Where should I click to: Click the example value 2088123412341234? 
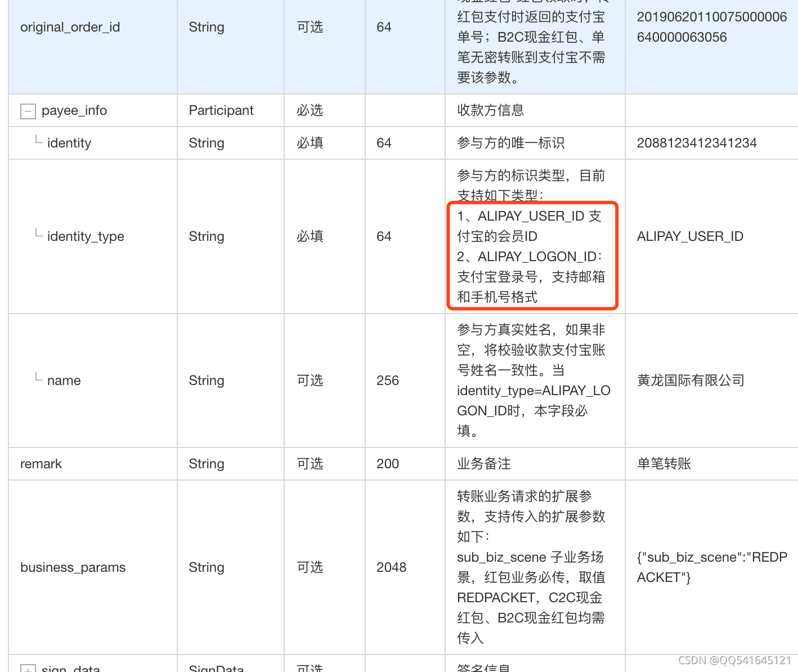pyautogui.click(x=697, y=143)
